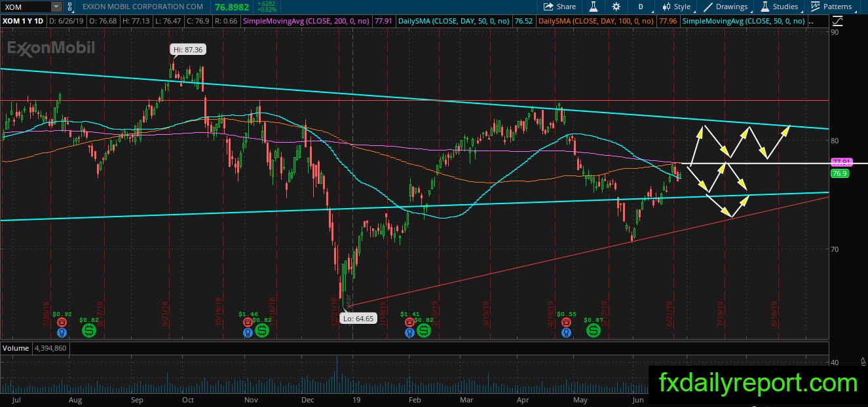Click dividend dollar icon beside $1.46 earnings
The width and height of the screenshot is (868, 407).
[x=262, y=330]
